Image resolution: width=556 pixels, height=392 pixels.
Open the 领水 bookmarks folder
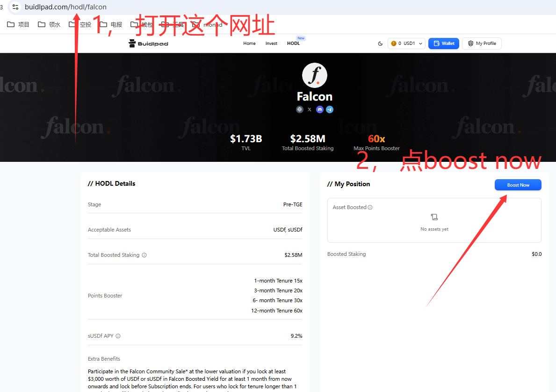[49, 24]
